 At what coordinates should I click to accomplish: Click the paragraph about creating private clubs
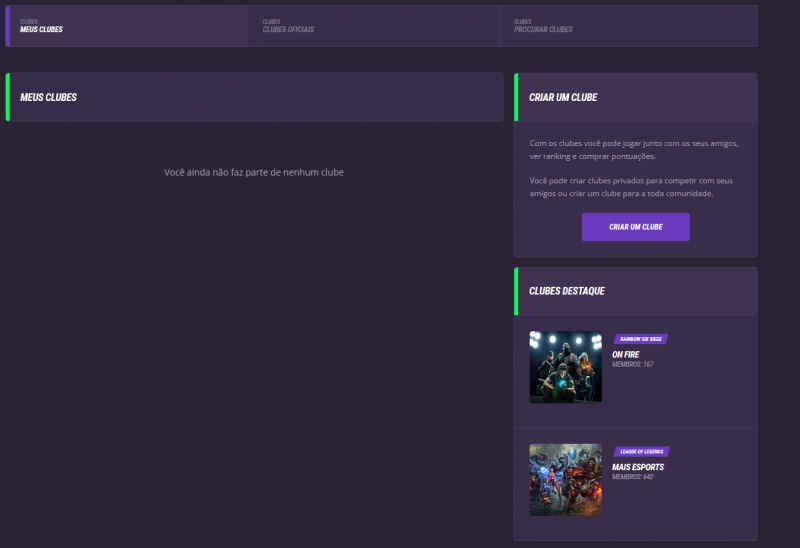pyautogui.click(x=631, y=187)
